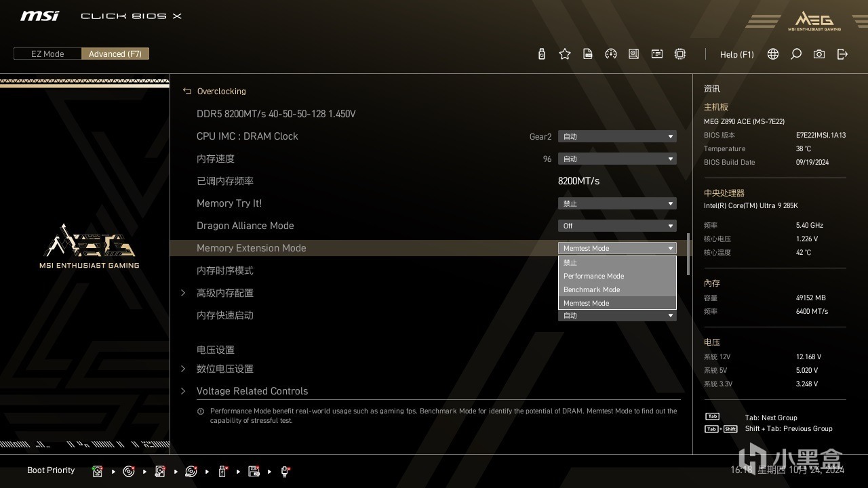Select the 已调内存频率 row label
The height and width of the screenshot is (488, 868).
pyautogui.click(x=224, y=181)
